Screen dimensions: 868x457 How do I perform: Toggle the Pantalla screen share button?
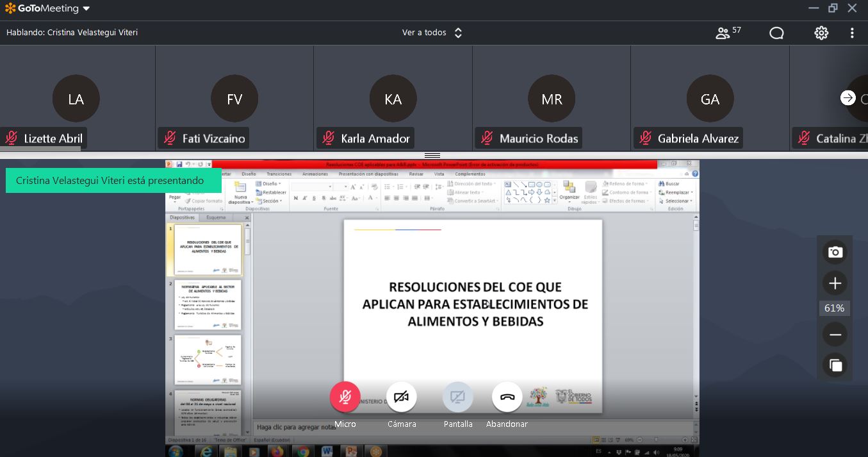(458, 397)
